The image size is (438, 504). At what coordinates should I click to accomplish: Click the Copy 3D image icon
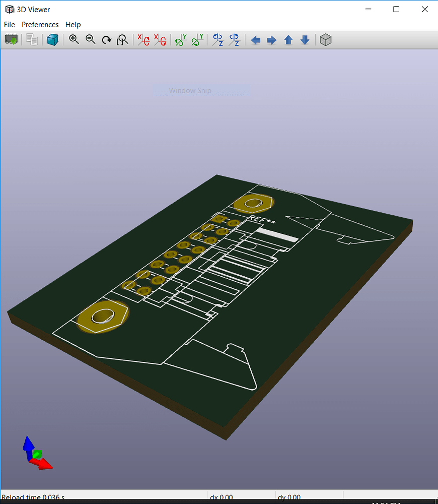[x=32, y=40]
